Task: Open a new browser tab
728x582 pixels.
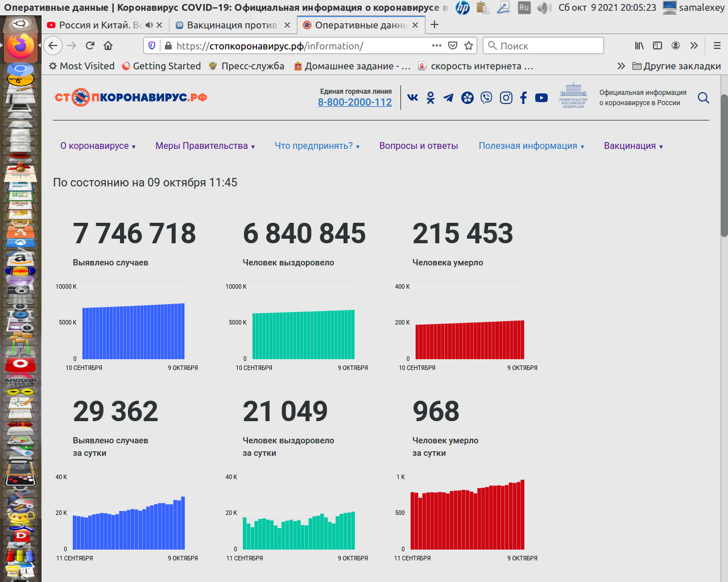Action: tap(435, 24)
